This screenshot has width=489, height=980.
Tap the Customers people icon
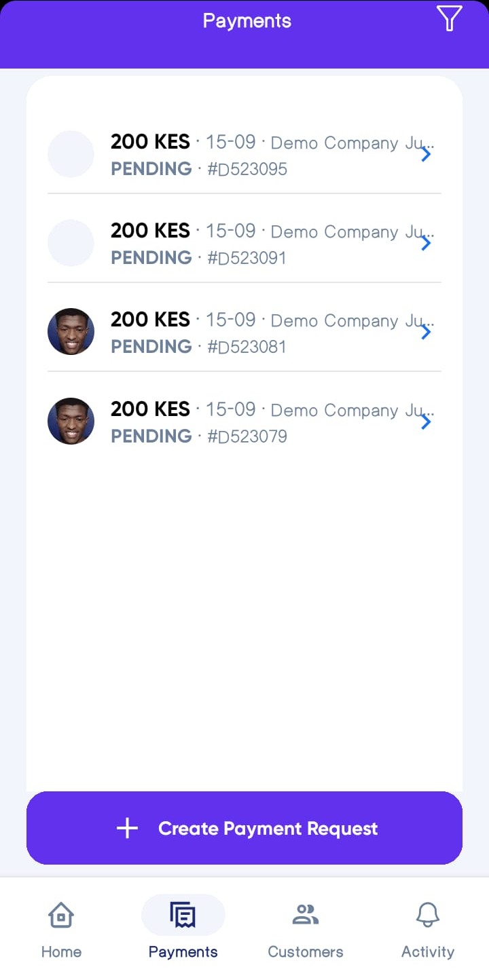(306, 915)
